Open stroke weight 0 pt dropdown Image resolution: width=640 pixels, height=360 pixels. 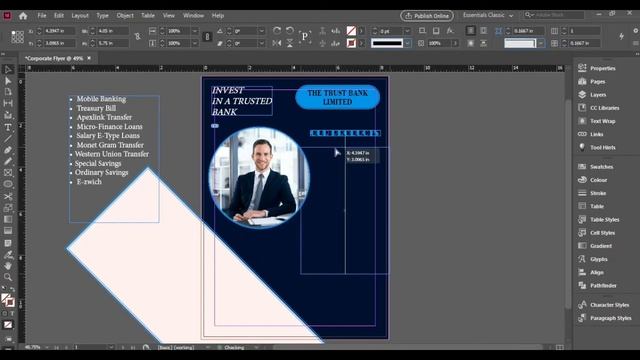point(407,31)
